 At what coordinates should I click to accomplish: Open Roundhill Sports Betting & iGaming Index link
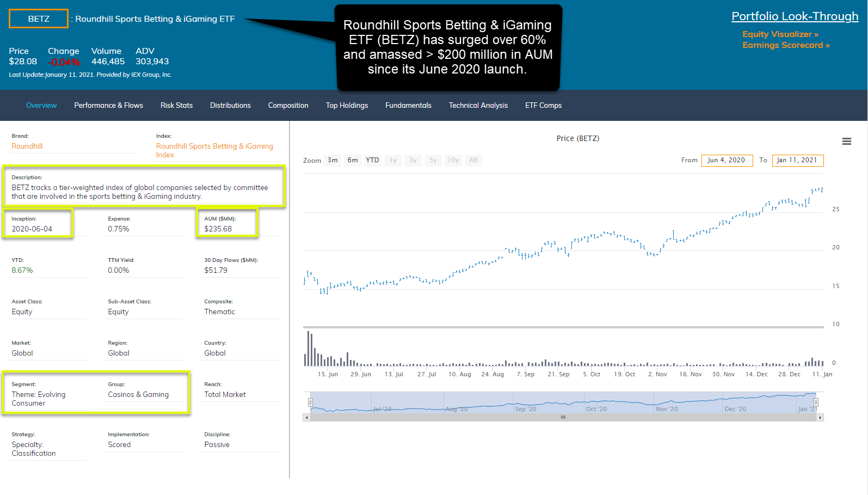214,151
